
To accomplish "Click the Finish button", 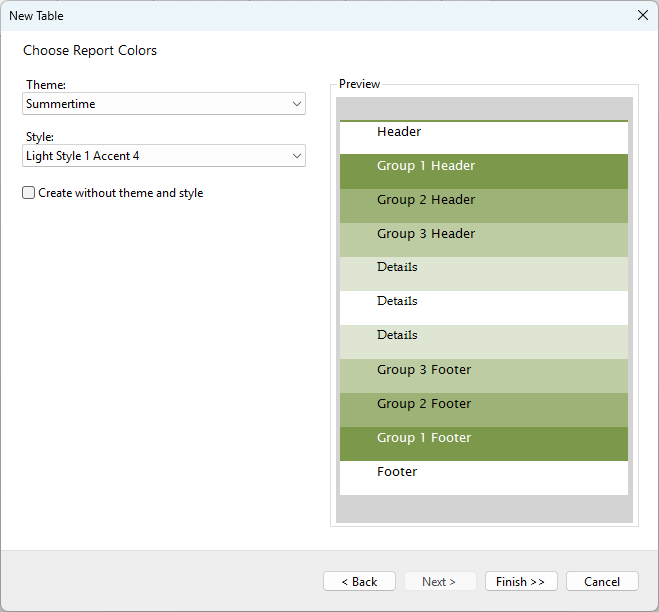I will click(521, 581).
